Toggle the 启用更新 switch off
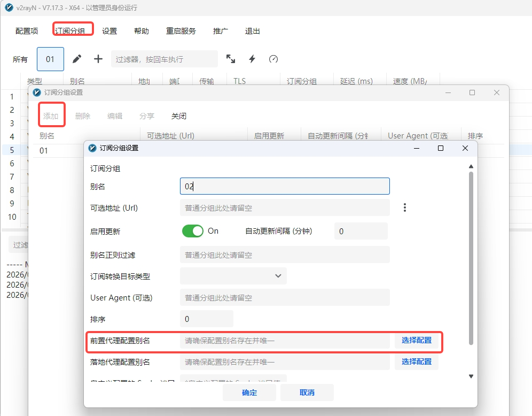Viewport: 532px width, 416px height. pyautogui.click(x=193, y=232)
